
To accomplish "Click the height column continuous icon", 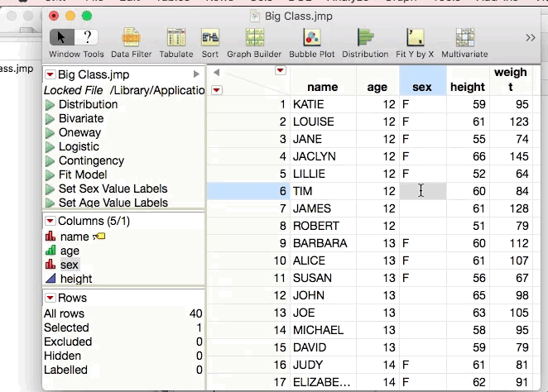I will tap(50, 278).
